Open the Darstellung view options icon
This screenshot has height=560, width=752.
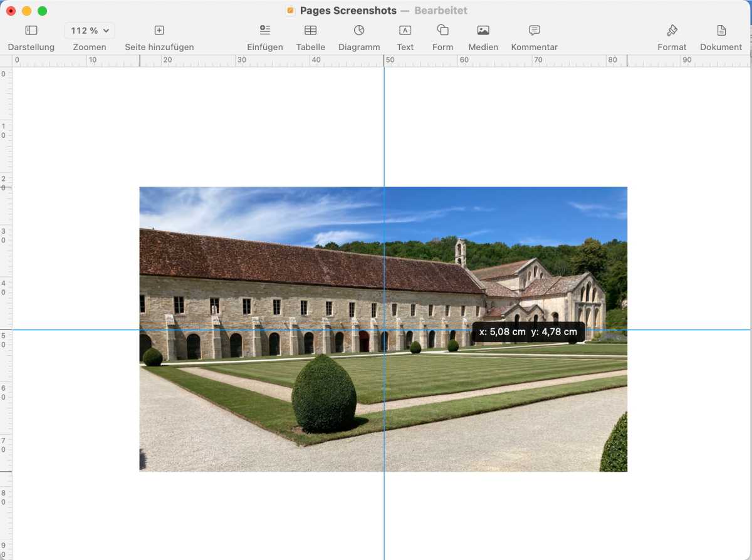[x=31, y=30]
